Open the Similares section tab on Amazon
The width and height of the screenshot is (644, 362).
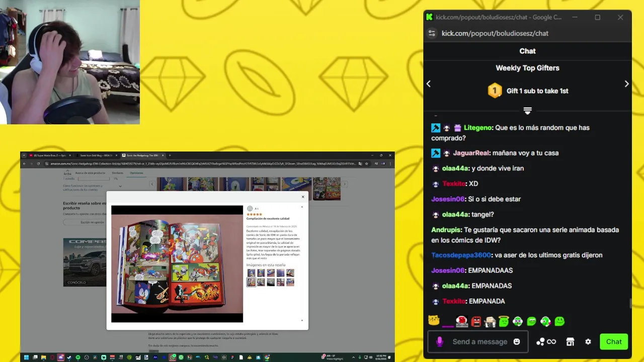[x=117, y=172]
